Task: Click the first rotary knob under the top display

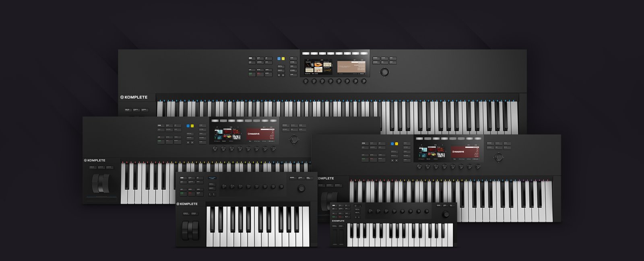Action: click(306, 81)
